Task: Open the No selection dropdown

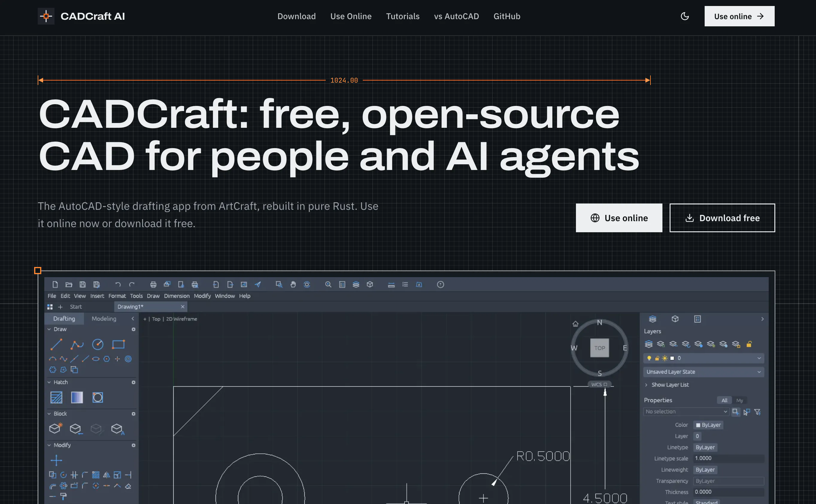Action: point(686,412)
